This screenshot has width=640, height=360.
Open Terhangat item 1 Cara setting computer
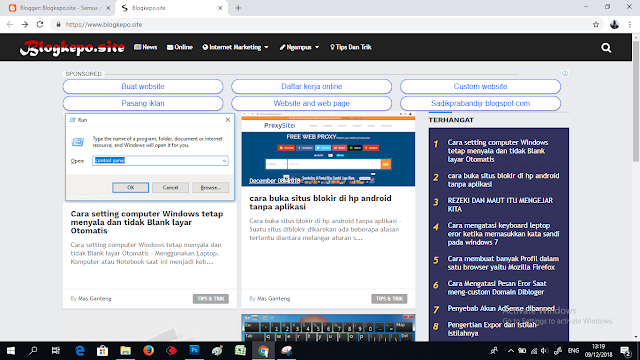pos(498,151)
